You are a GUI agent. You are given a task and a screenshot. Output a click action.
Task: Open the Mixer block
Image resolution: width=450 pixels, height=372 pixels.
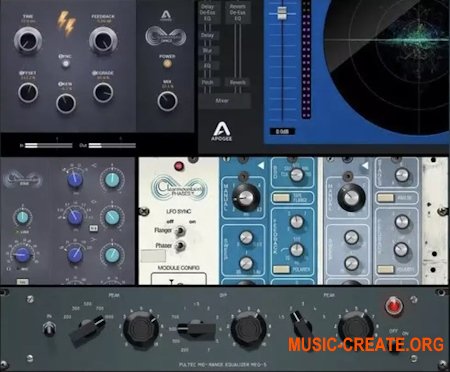(x=224, y=100)
